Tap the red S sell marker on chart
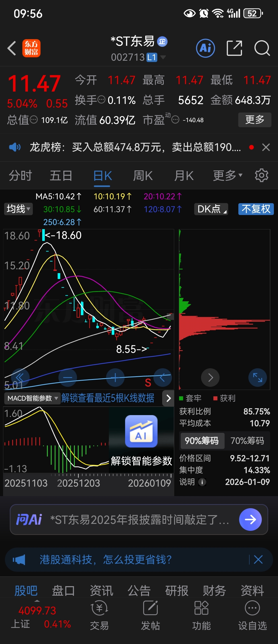The image size is (278, 644). (x=148, y=383)
